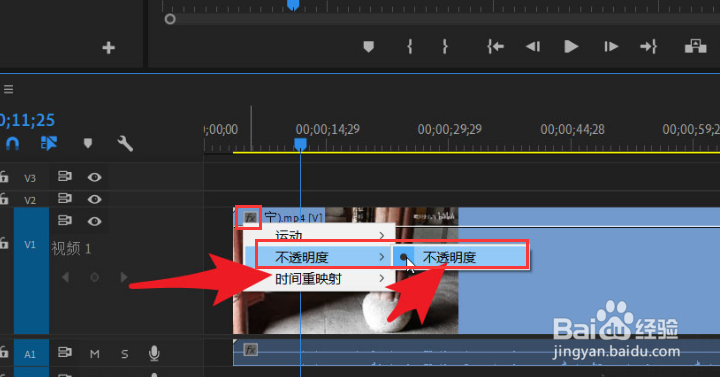Expand arrow beside 运动
720x377 pixels.
click(x=382, y=235)
